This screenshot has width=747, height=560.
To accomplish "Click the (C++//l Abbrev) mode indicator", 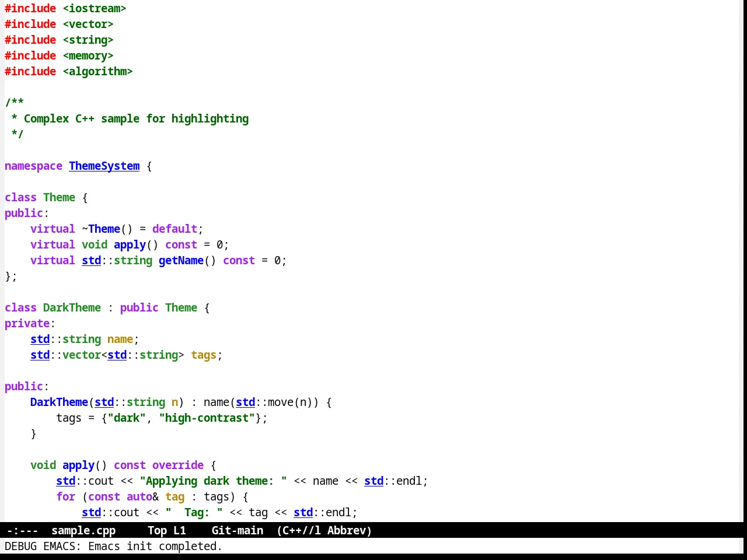I will click(324, 530).
